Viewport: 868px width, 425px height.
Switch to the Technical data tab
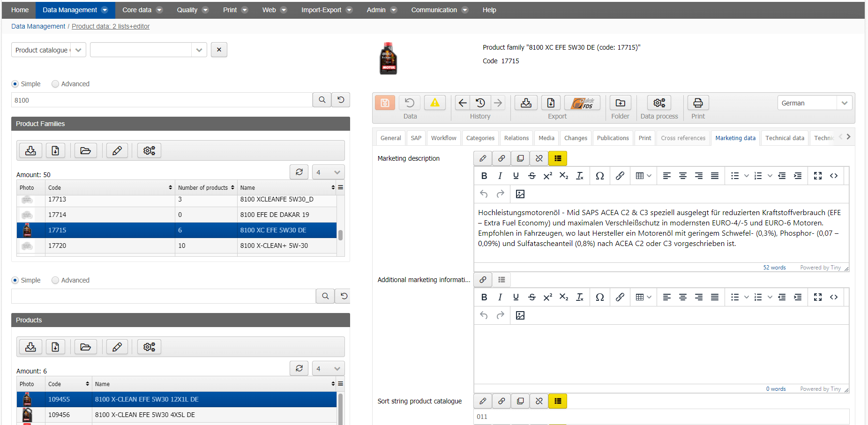785,138
